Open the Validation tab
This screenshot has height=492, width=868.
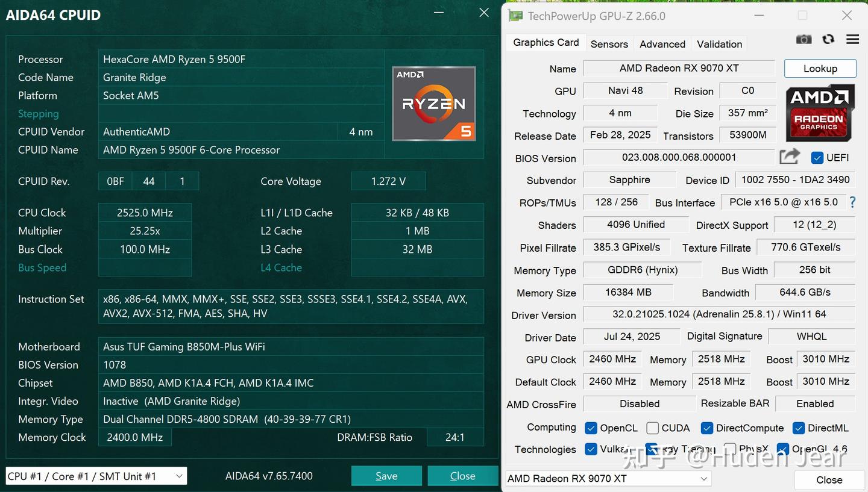(719, 43)
